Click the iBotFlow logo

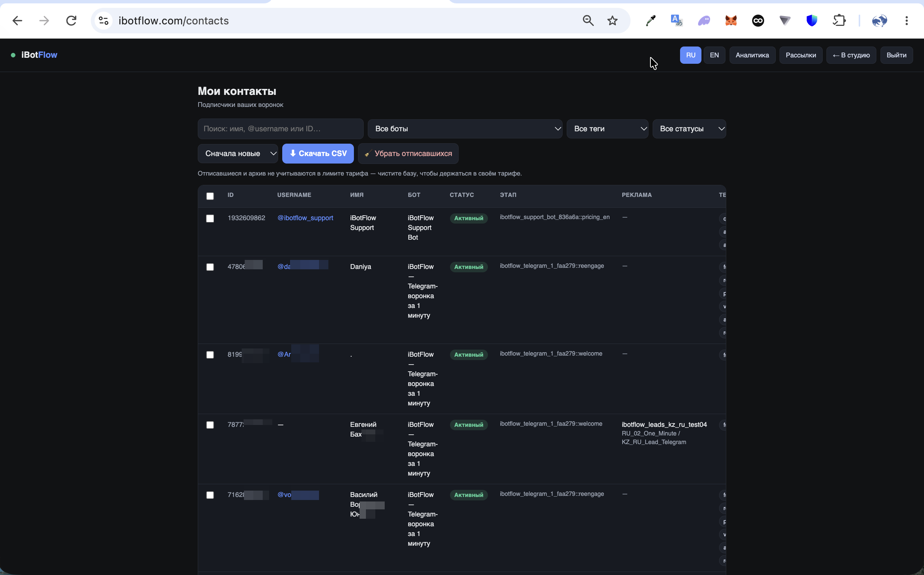(x=39, y=55)
